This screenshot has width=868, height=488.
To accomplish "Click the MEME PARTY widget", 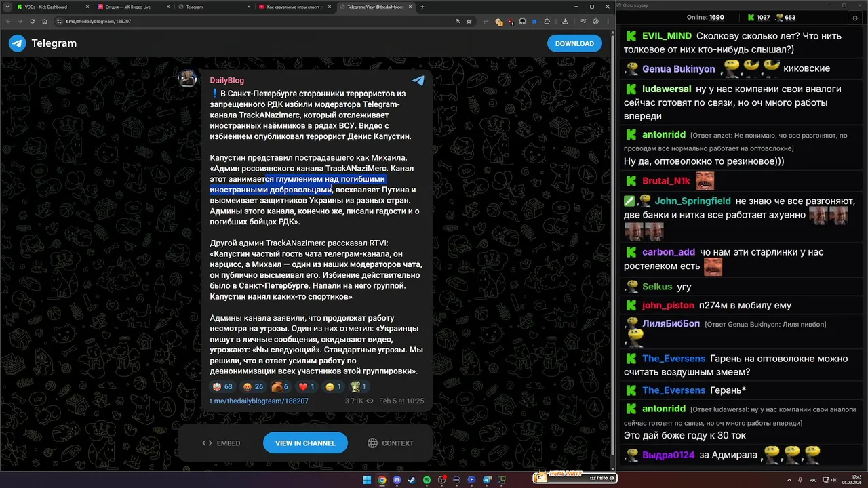I will click(574, 477).
